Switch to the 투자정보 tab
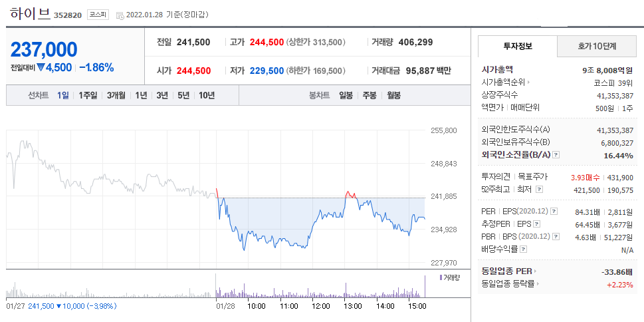644x322 pixels. tap(518, 46)
